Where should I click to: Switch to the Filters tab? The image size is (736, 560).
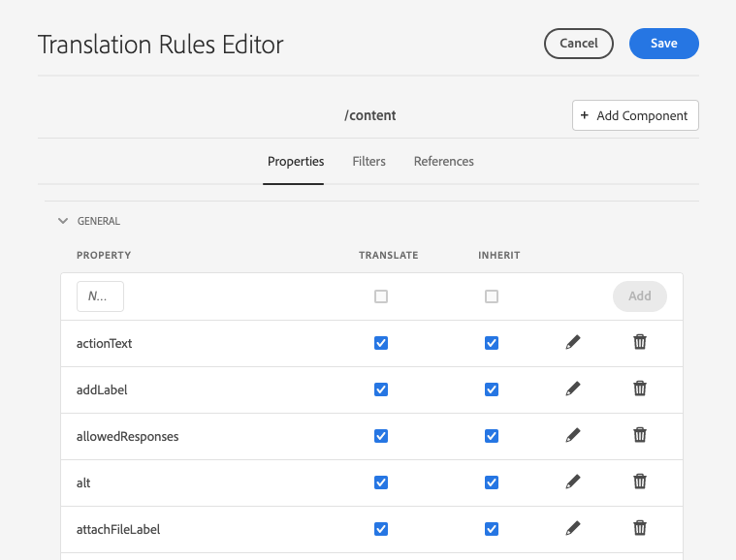coord(368,162)
